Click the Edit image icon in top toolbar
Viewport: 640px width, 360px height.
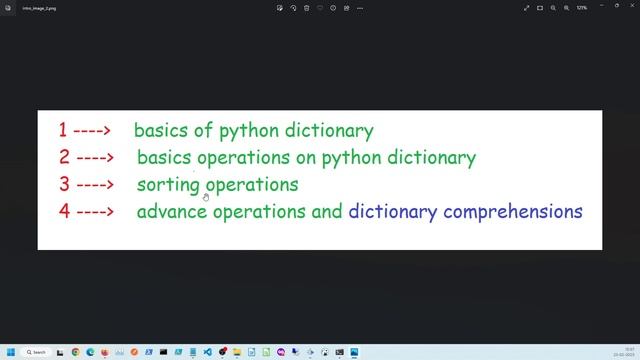[x=280, y=8]
